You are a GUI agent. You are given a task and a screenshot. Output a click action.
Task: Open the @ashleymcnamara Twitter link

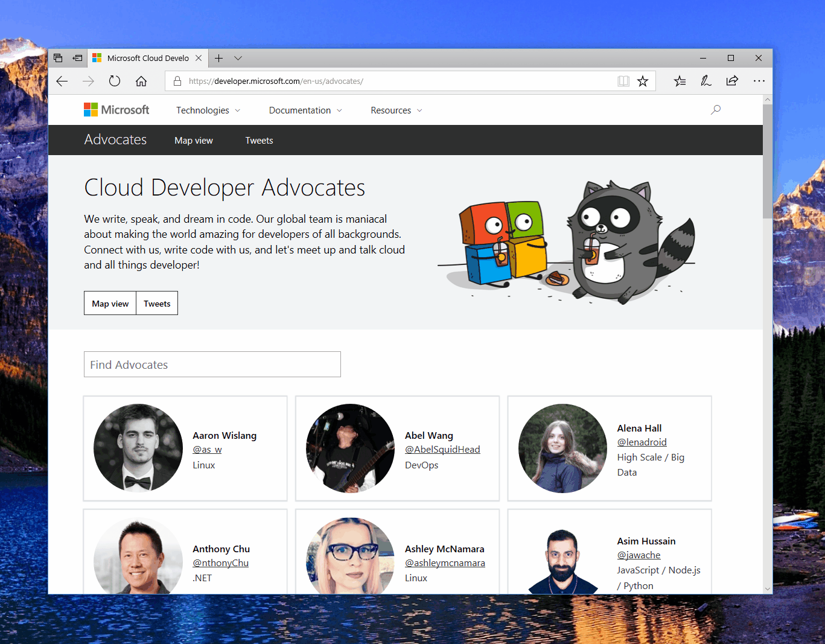click(445, 563)
